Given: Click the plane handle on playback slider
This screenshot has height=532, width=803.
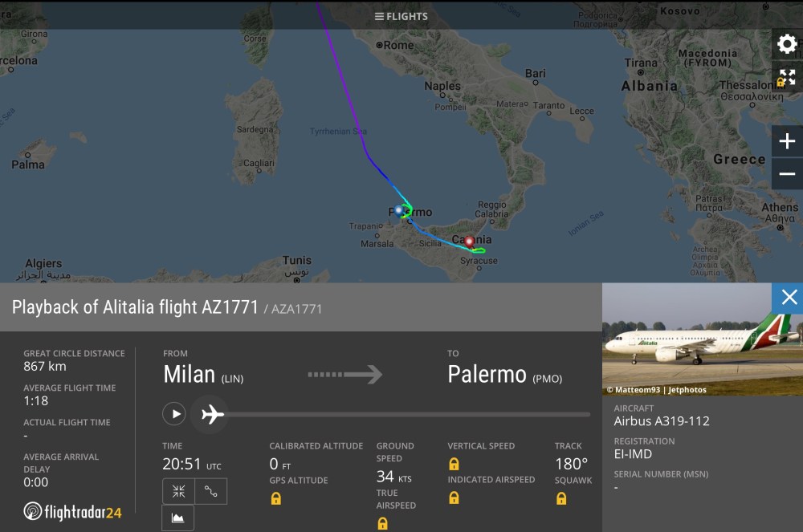Looking at the screenshot, I should click(x=212, y=414).
